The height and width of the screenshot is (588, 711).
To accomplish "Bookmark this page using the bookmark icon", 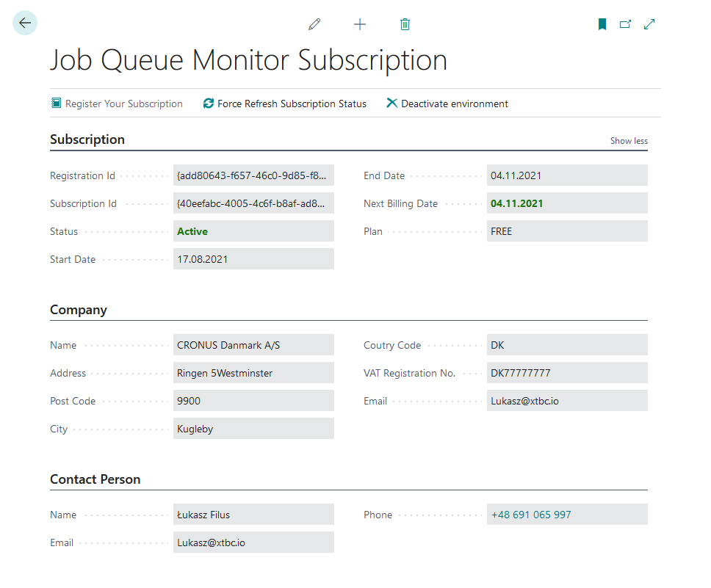I will (602, 23).
